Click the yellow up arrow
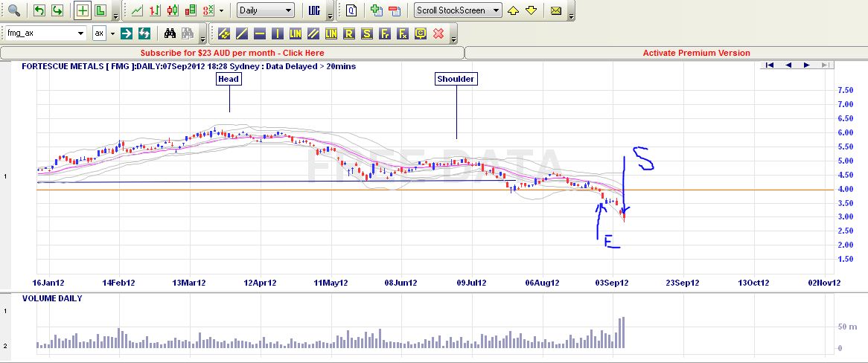Screen dimensions: 868x363 pos(513,10)
